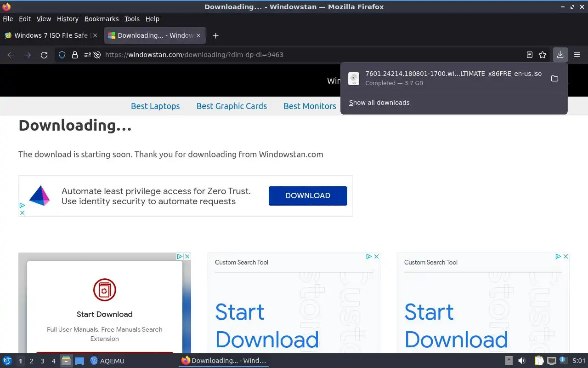This screenshot has width=588, height=368.
Task: Click AdChoices icon on middle Custom Search ad
Action: tap(369, 256)
